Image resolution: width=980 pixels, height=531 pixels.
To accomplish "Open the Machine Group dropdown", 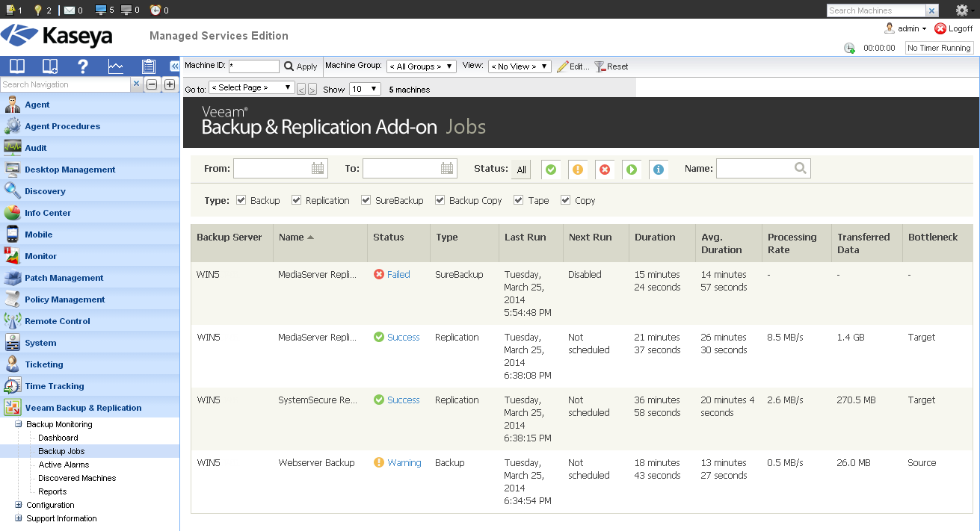I will [422, 66].
